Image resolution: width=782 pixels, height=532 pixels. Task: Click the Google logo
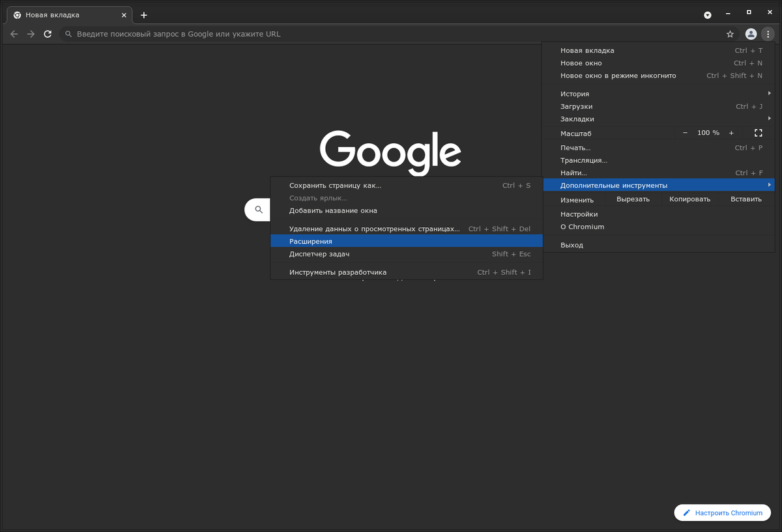(x=390, y=153)
